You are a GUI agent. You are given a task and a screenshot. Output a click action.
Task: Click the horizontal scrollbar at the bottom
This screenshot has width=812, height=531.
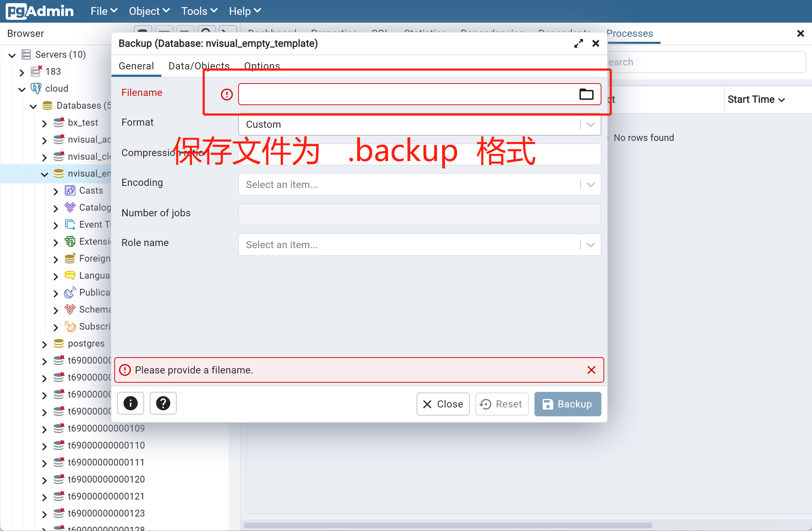[x=448, y=525]
